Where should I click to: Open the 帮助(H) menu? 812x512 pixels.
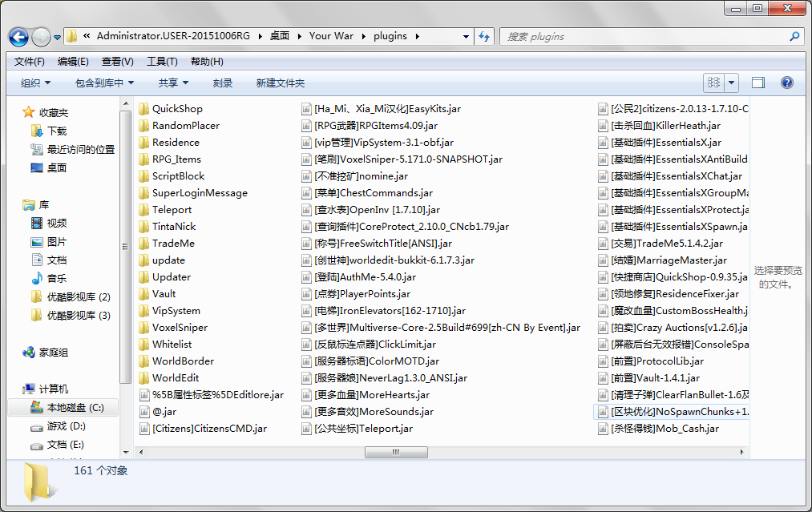click(x=207, y=62)
